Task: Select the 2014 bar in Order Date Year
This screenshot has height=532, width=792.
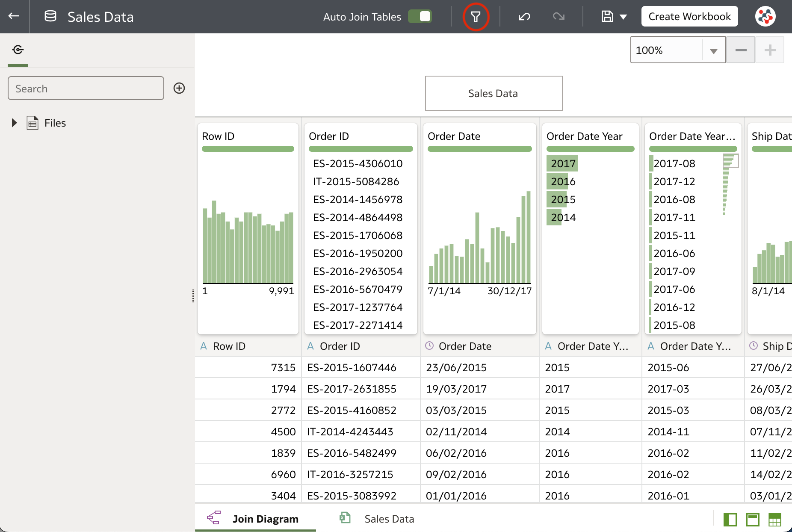Action: 555,217
